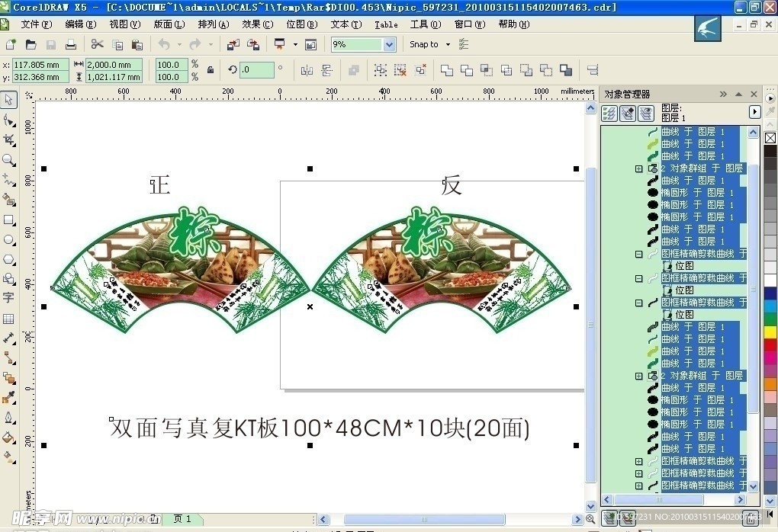Choose the Rectangle tool
Screen dimensions: 778x532
click(x=9, y=220)
